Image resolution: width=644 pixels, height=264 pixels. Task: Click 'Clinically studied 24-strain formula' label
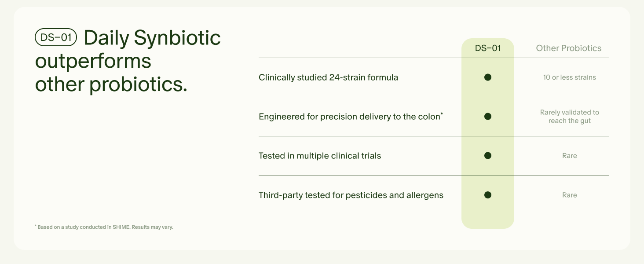click(328, 77)
